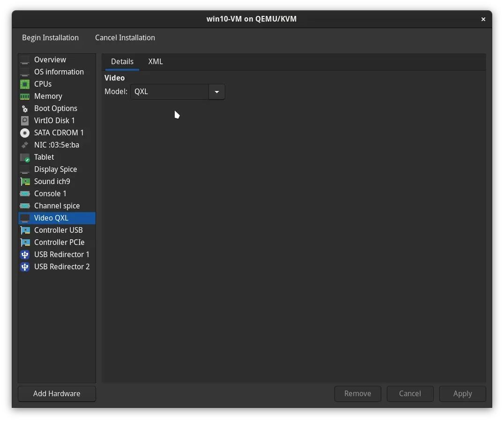Click the Memory RAM stick icon
This screenshot has width=504, height=421.
[x=25, y=96]
